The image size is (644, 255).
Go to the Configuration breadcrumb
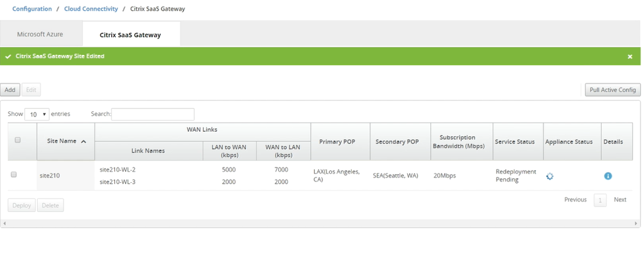(x=32, y=9)
